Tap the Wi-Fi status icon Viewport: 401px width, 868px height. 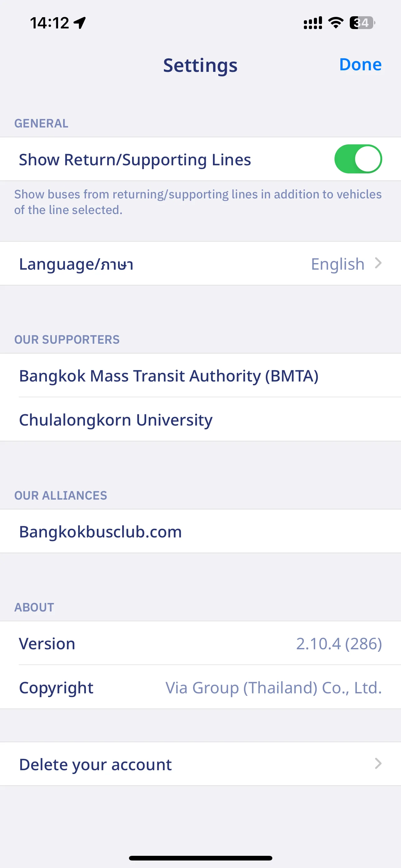336,22
